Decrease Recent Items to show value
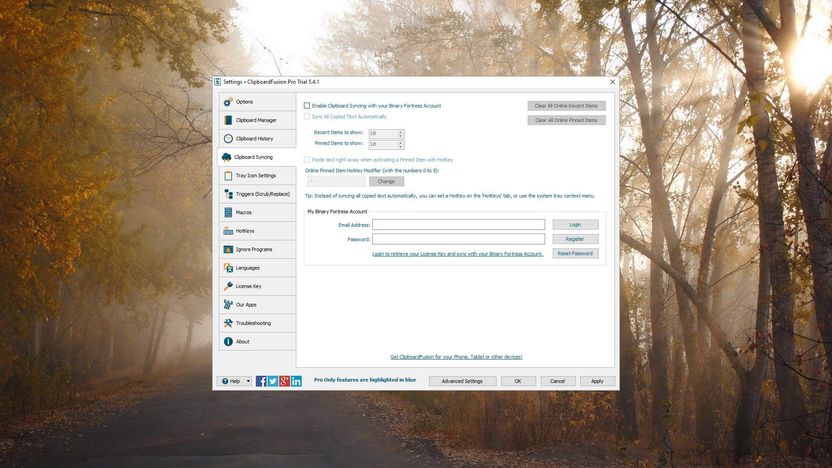Viewport: 832px width, 468px height. tap(401, 136)
